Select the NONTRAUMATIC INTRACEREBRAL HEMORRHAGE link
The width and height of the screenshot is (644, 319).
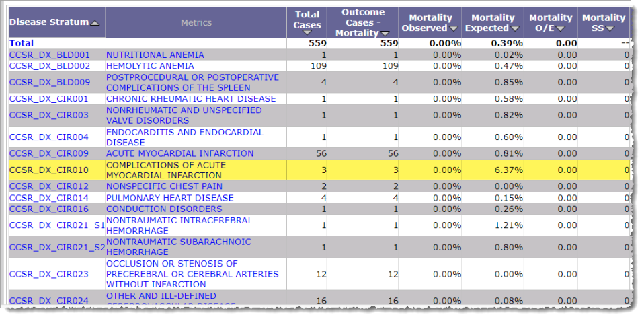coord(179,225)
